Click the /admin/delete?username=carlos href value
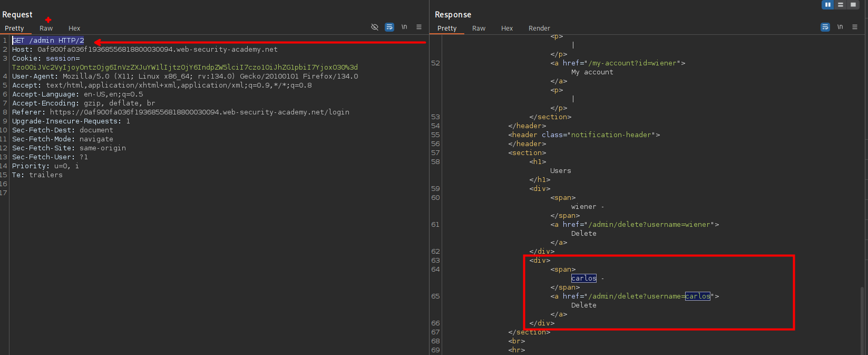The height and width of the screenshot is (355, 868). 649,296
